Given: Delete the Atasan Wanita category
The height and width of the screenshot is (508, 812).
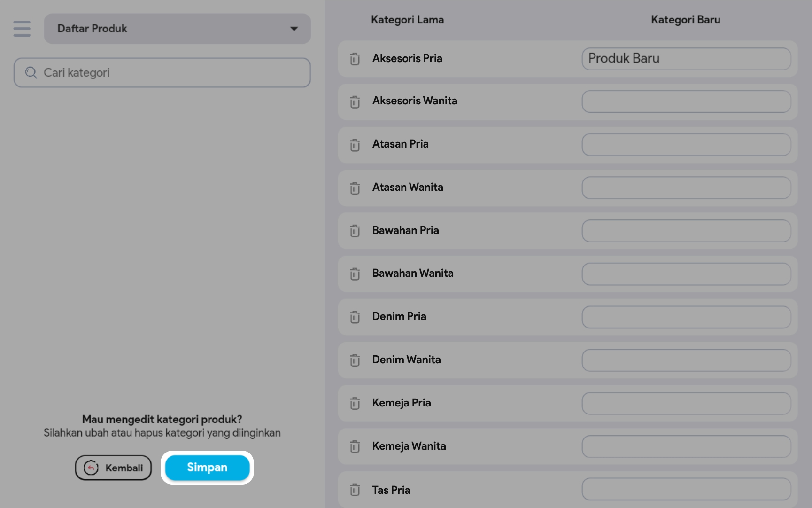Looking at the screenshot, I should [x=355, y=188].
